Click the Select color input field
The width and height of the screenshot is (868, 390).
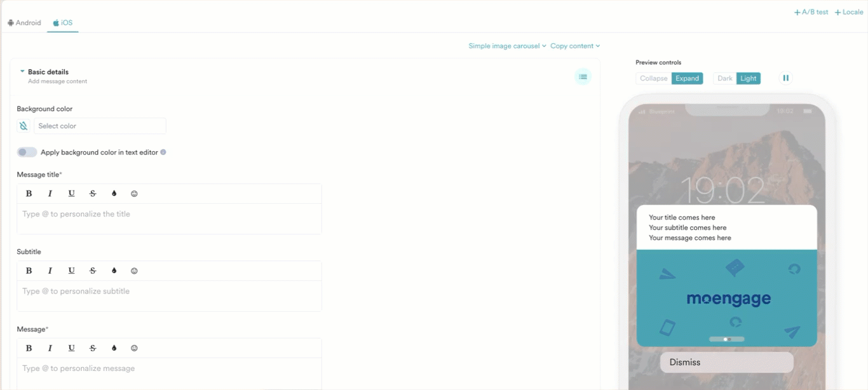coord(100,126)
